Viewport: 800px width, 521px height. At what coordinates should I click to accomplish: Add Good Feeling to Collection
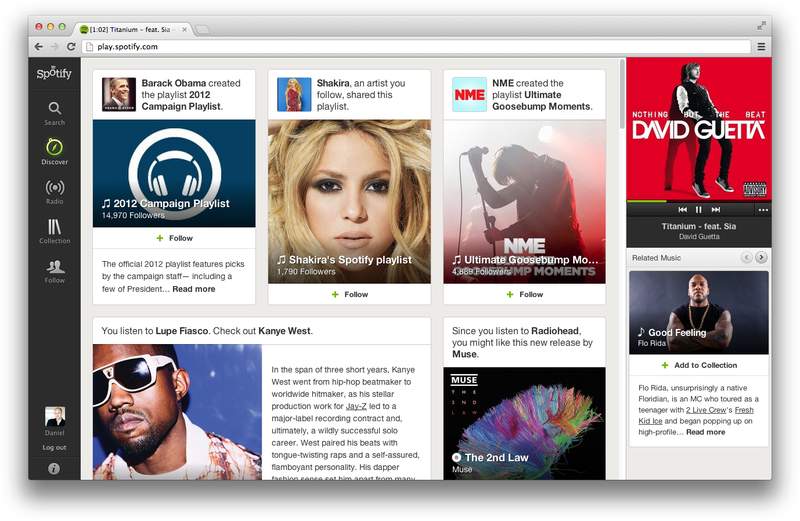(x=699, y=365)
